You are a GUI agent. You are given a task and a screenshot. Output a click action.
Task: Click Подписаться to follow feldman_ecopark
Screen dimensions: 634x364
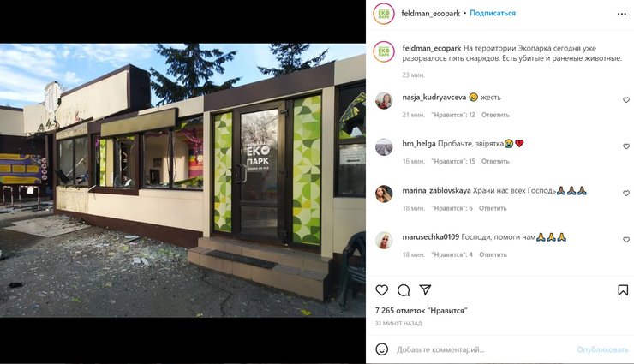click(493, 14)
